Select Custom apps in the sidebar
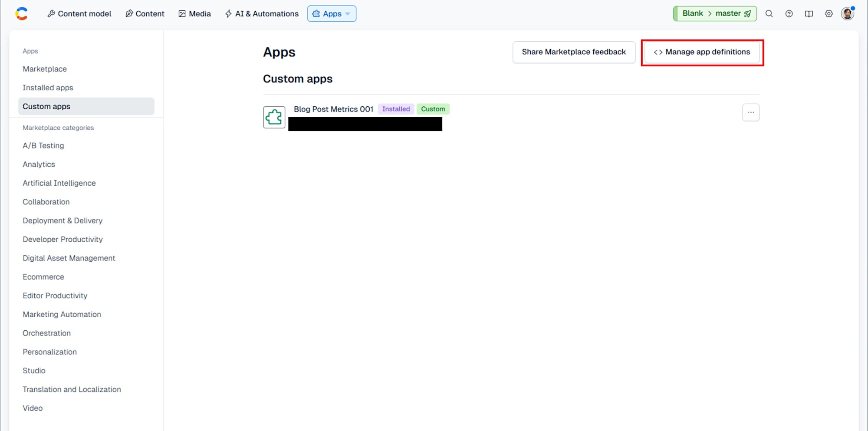The width and height of the screenshot is (868, 431). pos(86,106)
